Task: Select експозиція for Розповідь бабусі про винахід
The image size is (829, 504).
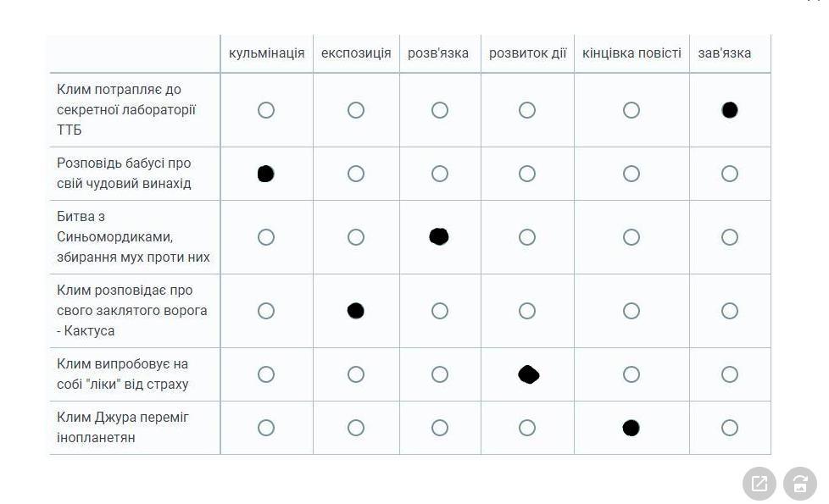Action: 356,174
